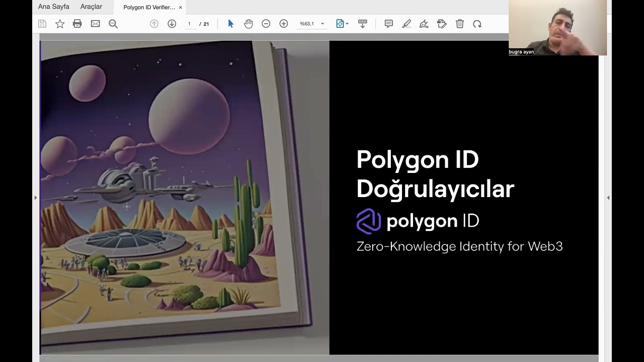Viewport: 644px width, 362px height.
Task: Bookmark the document with star icon
Action: pyautogui.click(x=60, y=24)
